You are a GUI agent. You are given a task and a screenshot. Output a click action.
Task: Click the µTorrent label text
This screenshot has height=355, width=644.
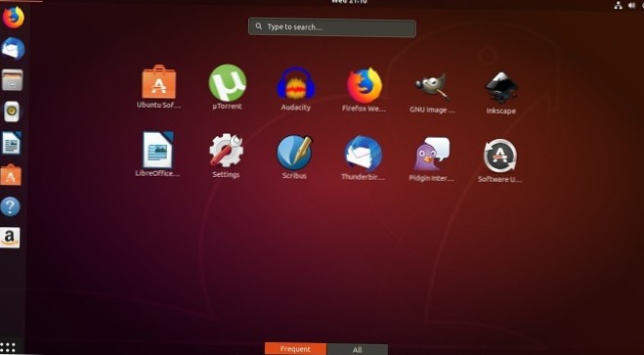227,107
